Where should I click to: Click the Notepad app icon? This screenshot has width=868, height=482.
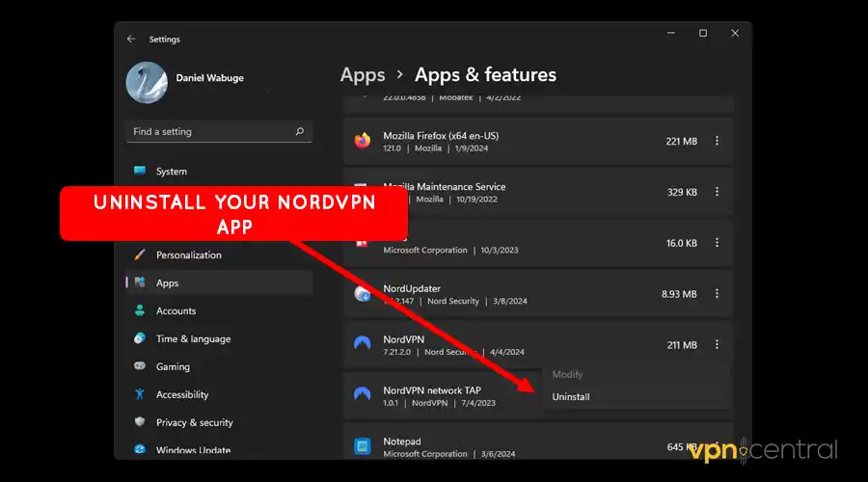pyautogui.click(x=362, y=446)
